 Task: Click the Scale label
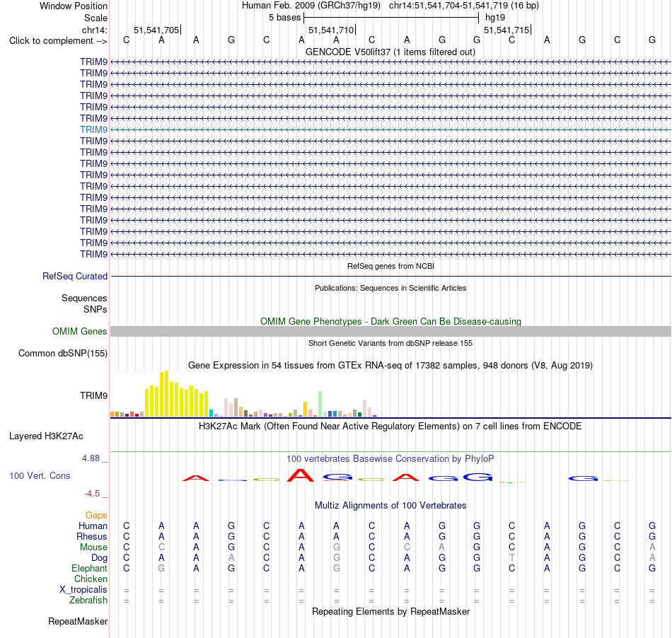(95, 18)
